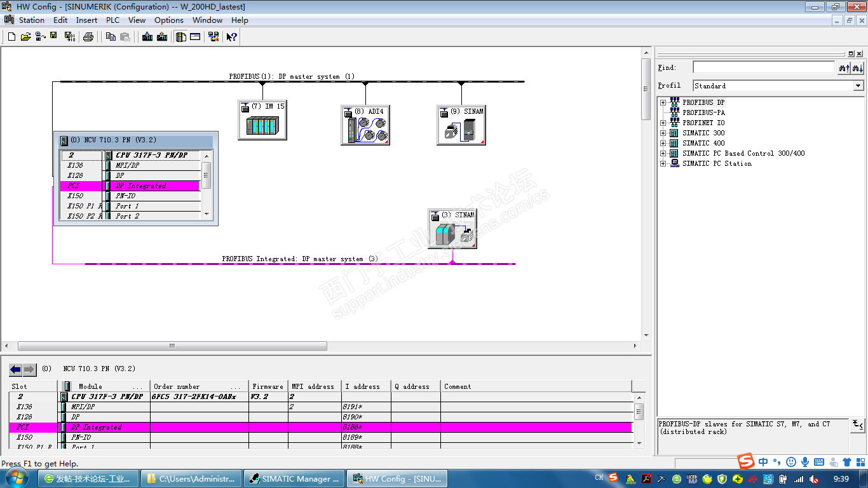Open the Help menu

240,20
